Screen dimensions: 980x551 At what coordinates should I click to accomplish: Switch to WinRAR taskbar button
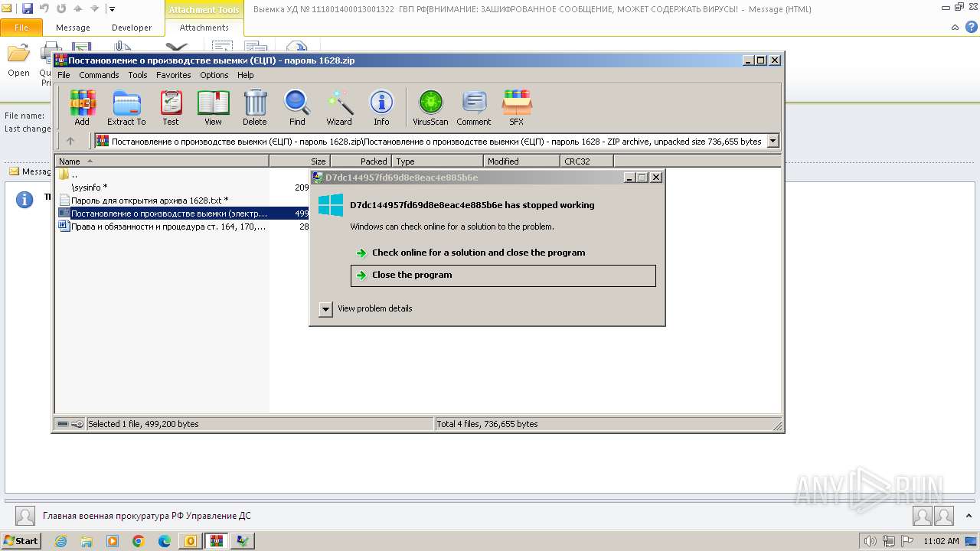point(217,541)
